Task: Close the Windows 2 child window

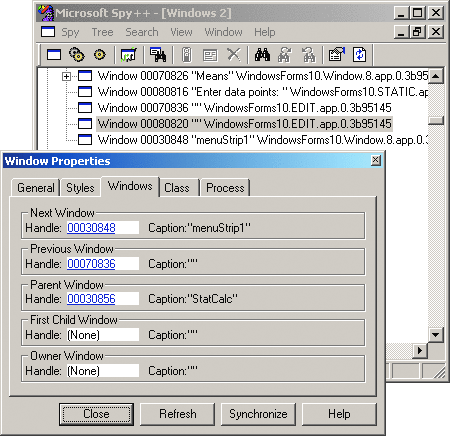Action: click(x=436, y=32)
